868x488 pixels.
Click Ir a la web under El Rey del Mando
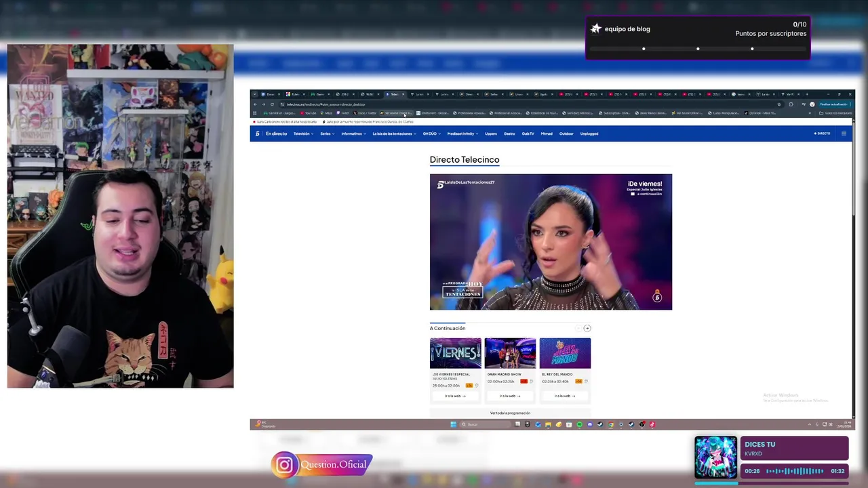pyautogui.click(x=565, y=396)
